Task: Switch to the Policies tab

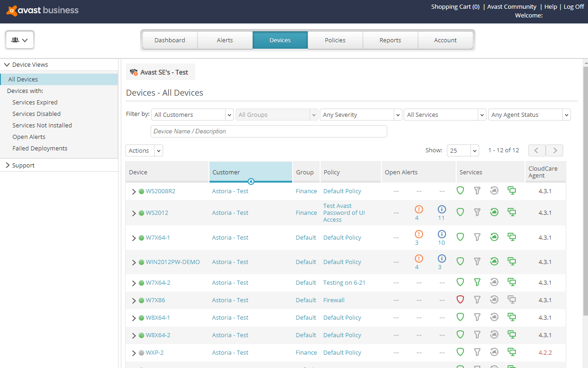Action: point(335,40)
